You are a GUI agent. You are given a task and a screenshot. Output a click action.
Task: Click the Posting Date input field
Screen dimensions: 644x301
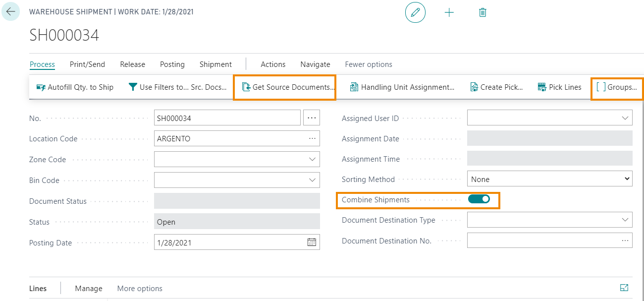point(237,242)
